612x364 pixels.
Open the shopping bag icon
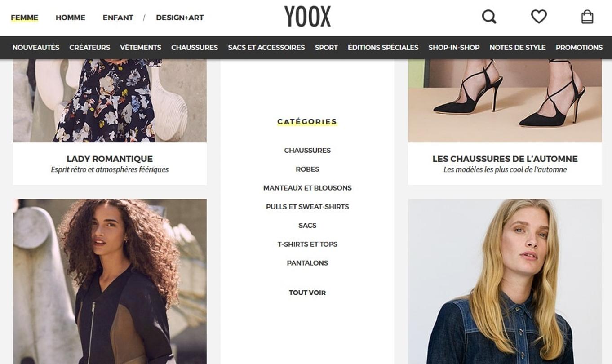[587, 17]
